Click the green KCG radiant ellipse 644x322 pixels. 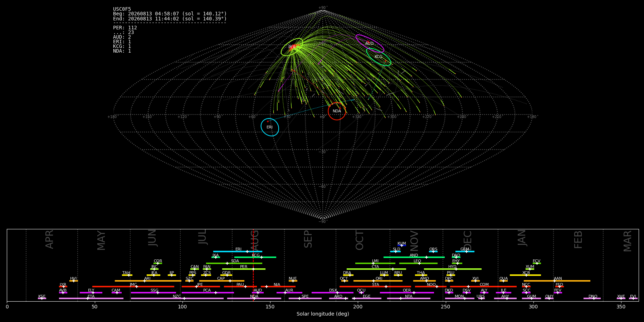click(379, 57)
